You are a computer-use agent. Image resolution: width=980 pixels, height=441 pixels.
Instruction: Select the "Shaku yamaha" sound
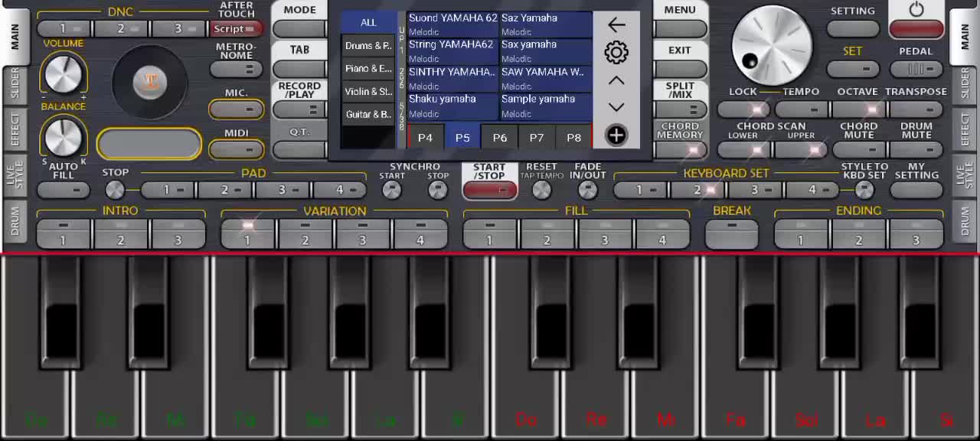pos(453,106)
